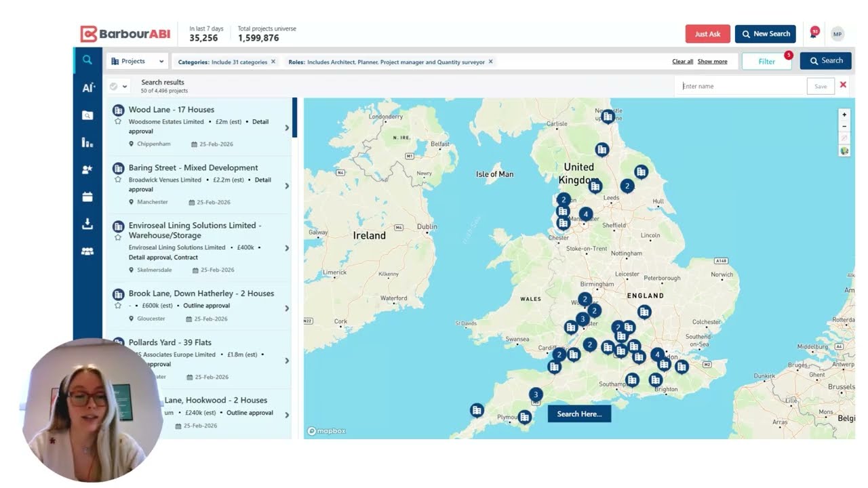Open the calendar sidebar icon
Viewport: 868px width, 488px height.
[87, 197]
